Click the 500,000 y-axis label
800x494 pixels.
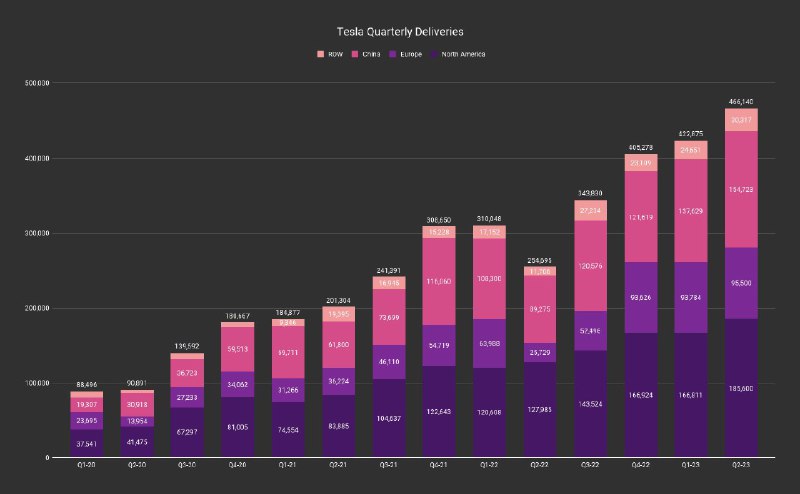(x=37, y=83)
